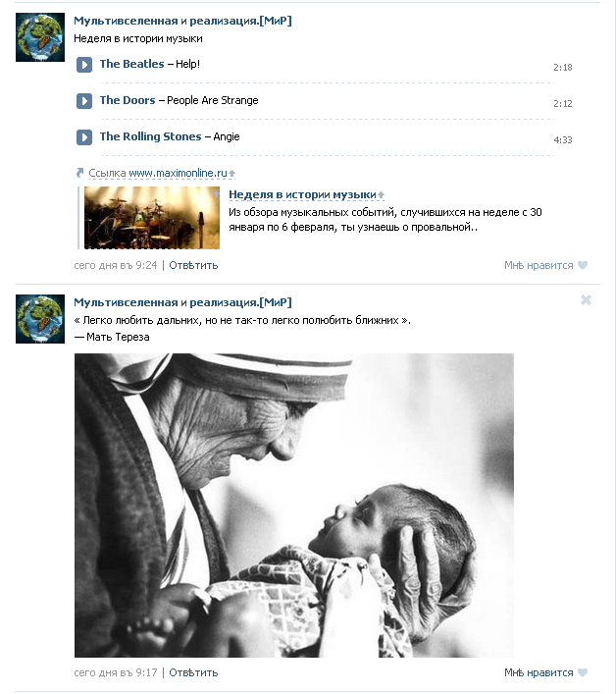This screenshot has width=616, height=694.
Task: Open community name on the quote post
Action: (182, 302)
